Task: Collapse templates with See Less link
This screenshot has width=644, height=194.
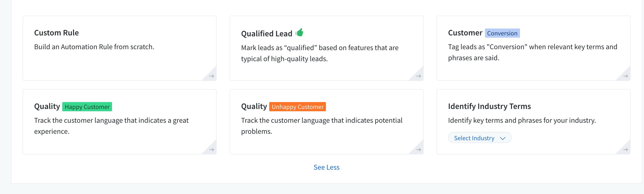Action: pos(327,167)
